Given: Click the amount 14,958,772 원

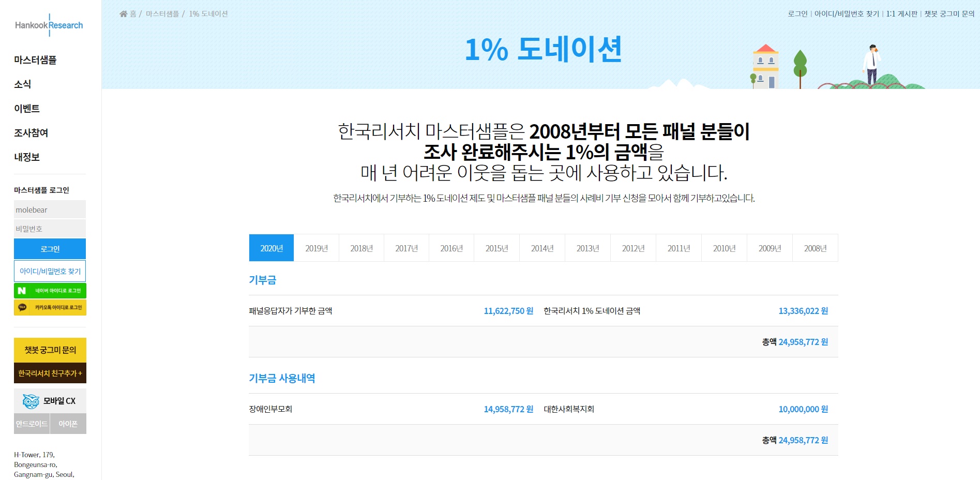Looking at the screenshot, I should [508, 409].
